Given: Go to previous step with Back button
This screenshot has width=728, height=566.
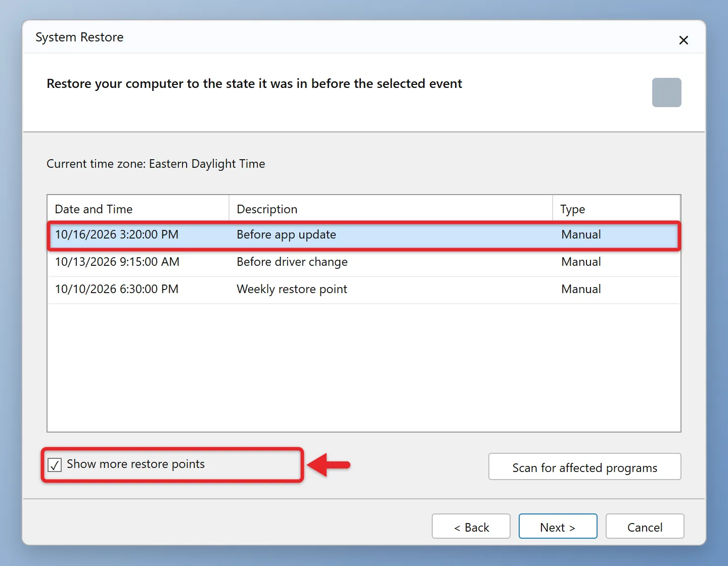Looking at the screenshot, I should [x=471, y=527].
